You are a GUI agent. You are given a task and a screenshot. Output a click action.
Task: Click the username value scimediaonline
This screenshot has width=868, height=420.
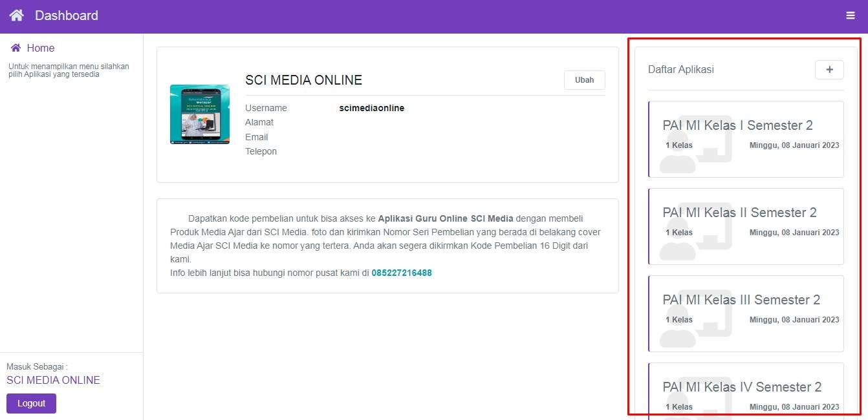coord(371,108)
